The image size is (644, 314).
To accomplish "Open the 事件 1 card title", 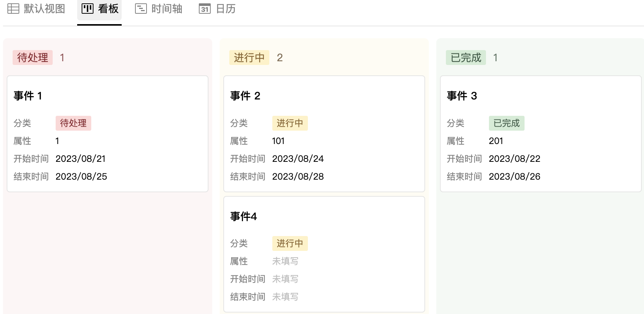I will tap(28, 96).
